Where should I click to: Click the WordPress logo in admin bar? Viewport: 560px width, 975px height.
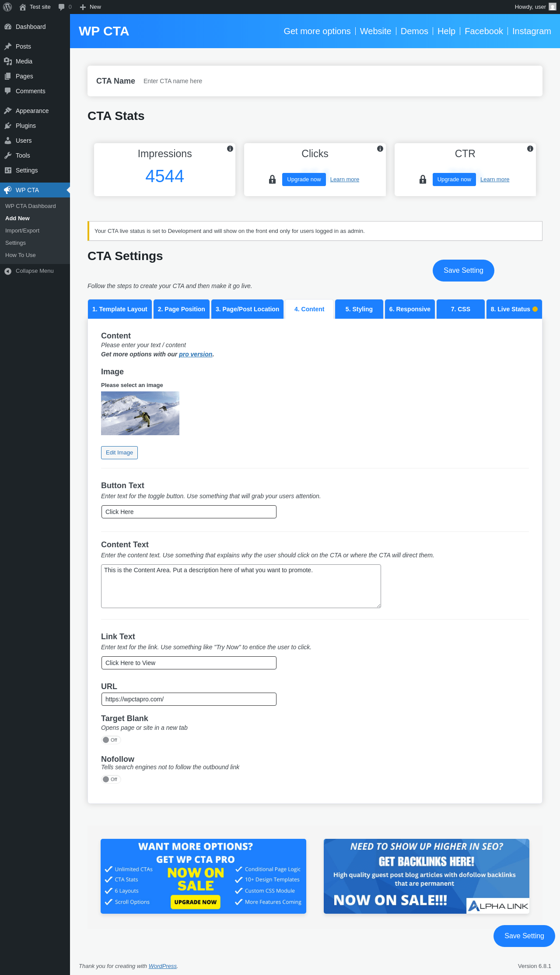[x=7, y=7]
